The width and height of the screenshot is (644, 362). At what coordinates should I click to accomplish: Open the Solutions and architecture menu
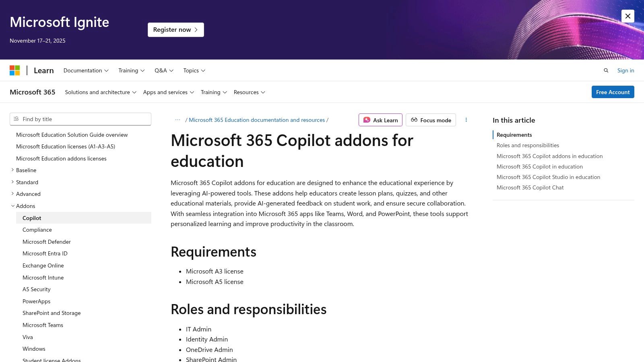[x=101, y=92]
